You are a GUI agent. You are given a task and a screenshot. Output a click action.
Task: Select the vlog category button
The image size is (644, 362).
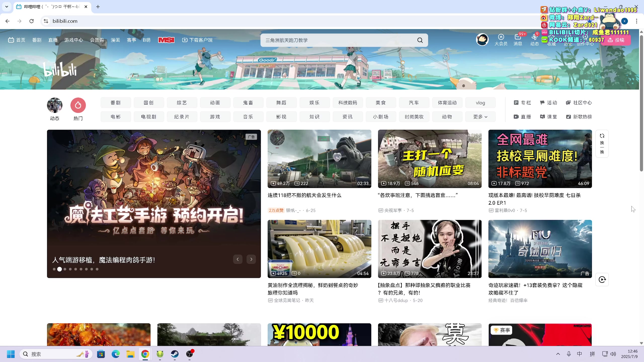click(480, 103)
